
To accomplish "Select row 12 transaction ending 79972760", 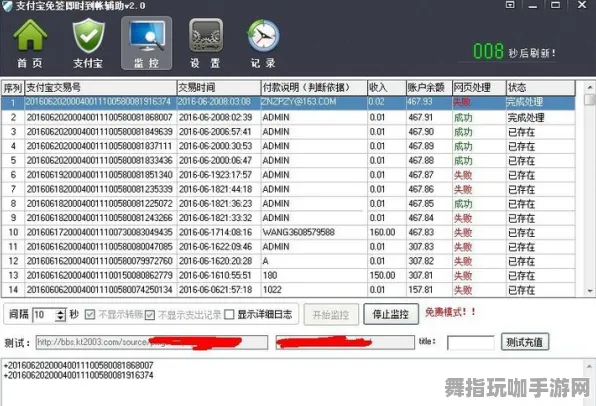I will (x=288, y=261).
